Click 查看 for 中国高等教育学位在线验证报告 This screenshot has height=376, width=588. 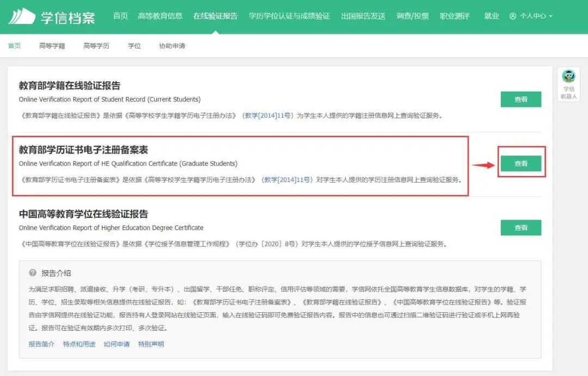click(521, 227)
